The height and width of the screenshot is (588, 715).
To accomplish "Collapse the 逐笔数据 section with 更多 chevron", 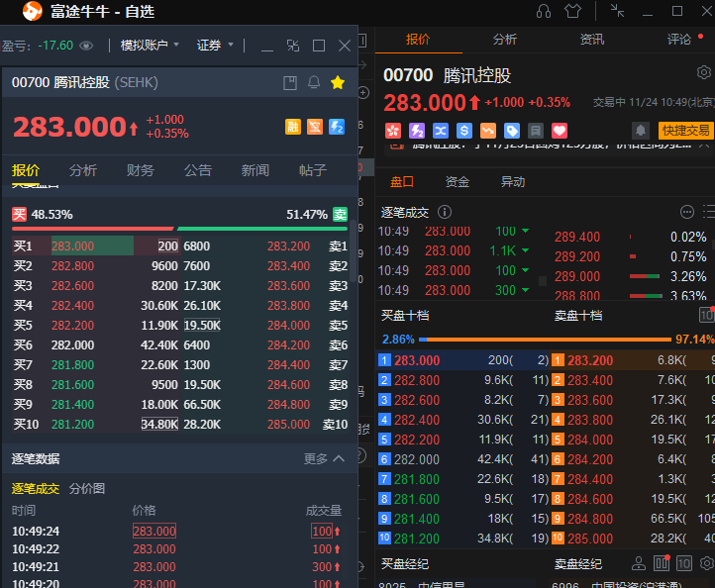I will [x=325, y=458].
